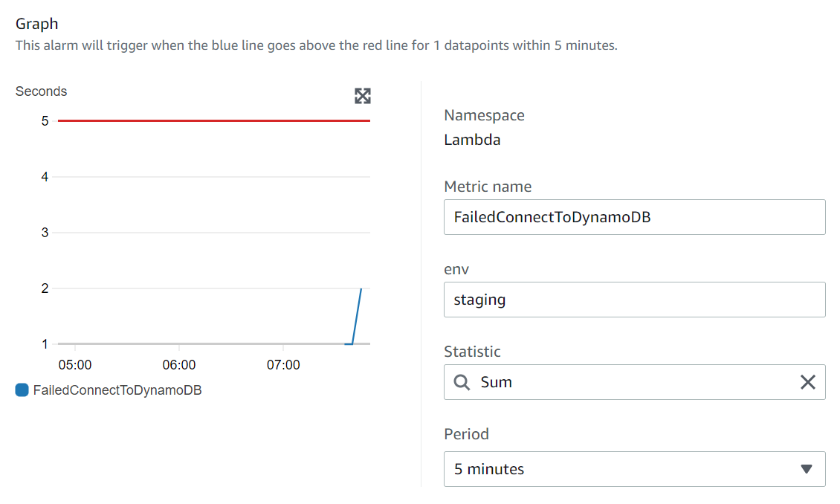Click the remove icon in the Statistic box
The width and height of the screenshot is (840, 504).
pos(807,381)
